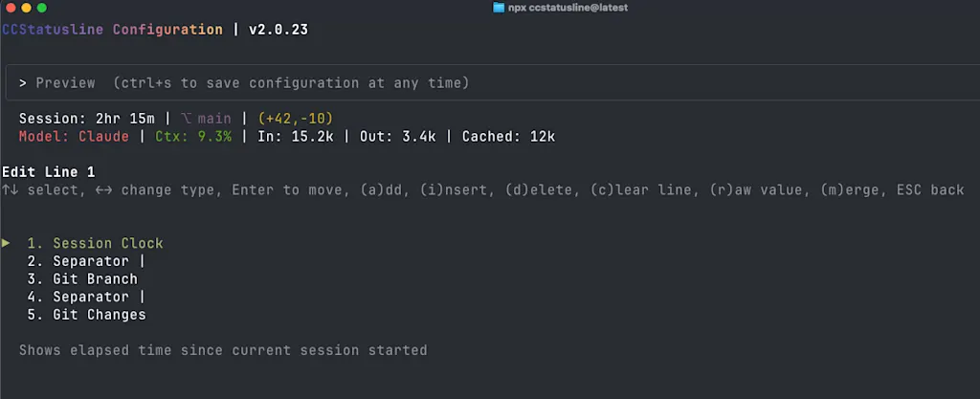The image size is (980, 399).
Task: Select the first Separator item
Action: coord(86,261)
